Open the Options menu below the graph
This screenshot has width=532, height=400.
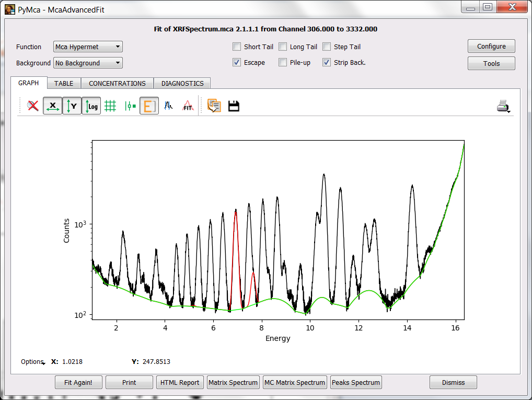click(32, 361)
